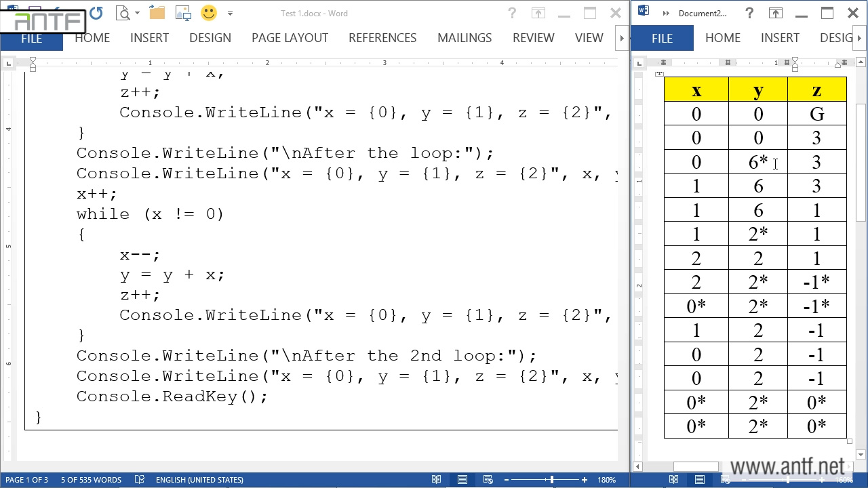Switch to Read Mode in Test 1 window
The image size is (868, 488).
437,480
